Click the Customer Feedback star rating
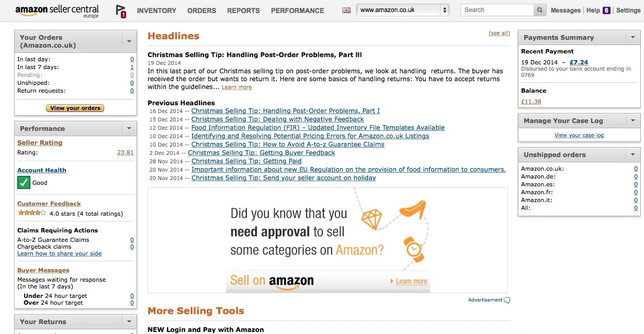The width and height of the screenshot is (644, 334). point(32,213)
